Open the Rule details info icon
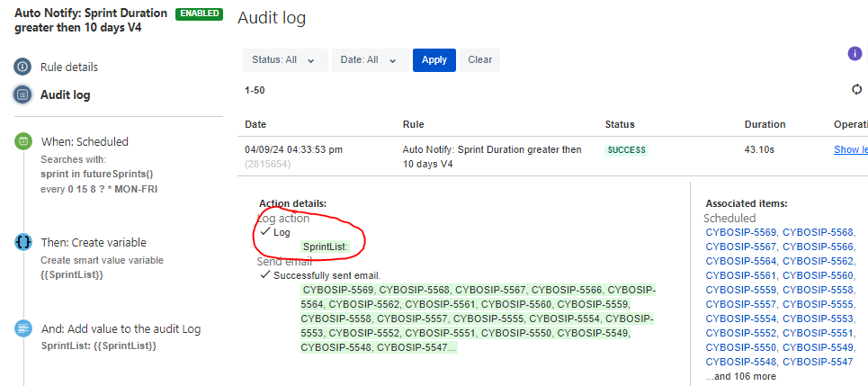Viewport: 868px width, 386px height. (22, 67)
